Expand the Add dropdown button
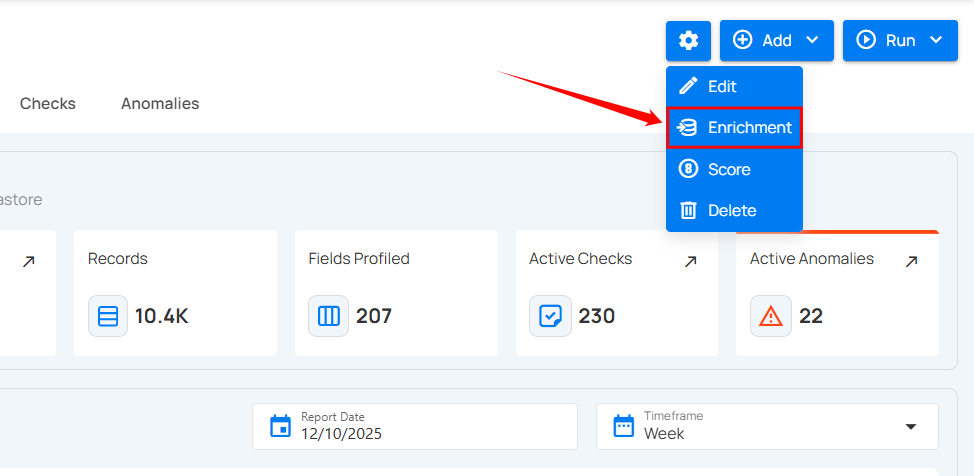This screenshot has width=974, height=476. point(776,41)
